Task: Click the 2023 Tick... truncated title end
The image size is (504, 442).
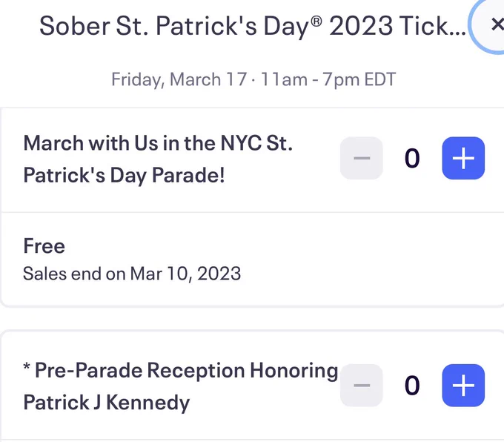Action: point(397,26)
